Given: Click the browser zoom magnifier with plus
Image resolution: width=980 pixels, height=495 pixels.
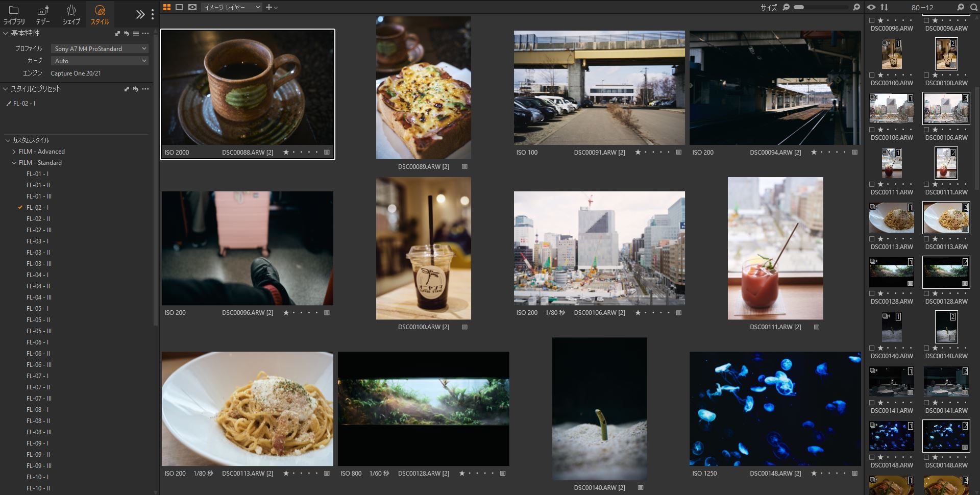Looking at the screenshot, I should [x=961, y=7].
